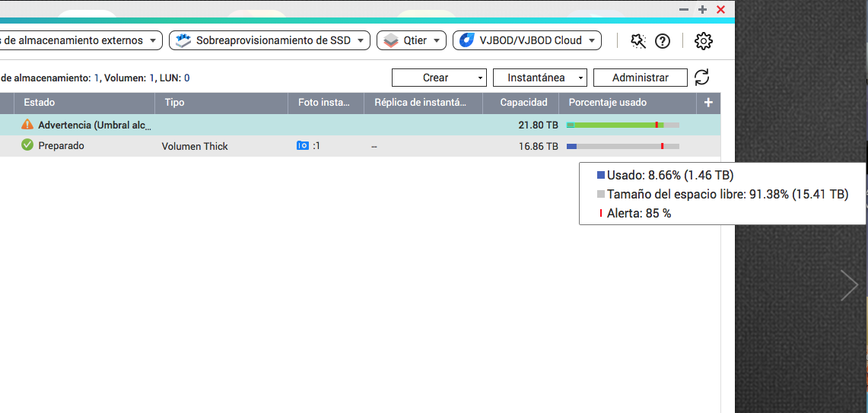868x413 pixels.
Task: Expand the Instantánea dropdown
Action: coord(539,78)
